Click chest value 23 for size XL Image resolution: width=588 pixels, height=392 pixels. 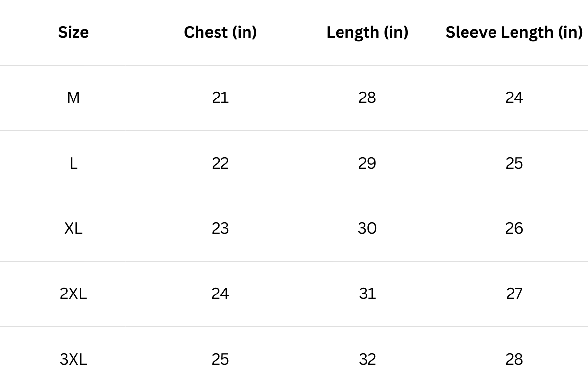tap(220, 228)
